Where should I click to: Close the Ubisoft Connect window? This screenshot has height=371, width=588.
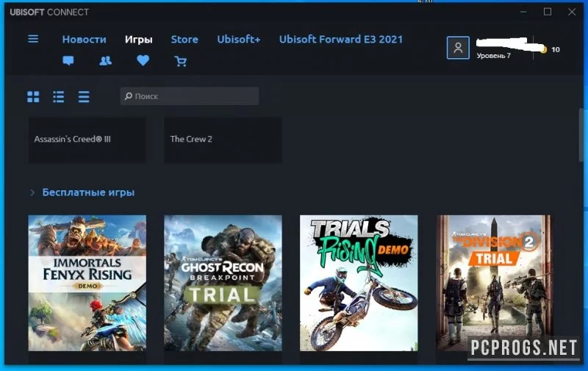[572, 12]
